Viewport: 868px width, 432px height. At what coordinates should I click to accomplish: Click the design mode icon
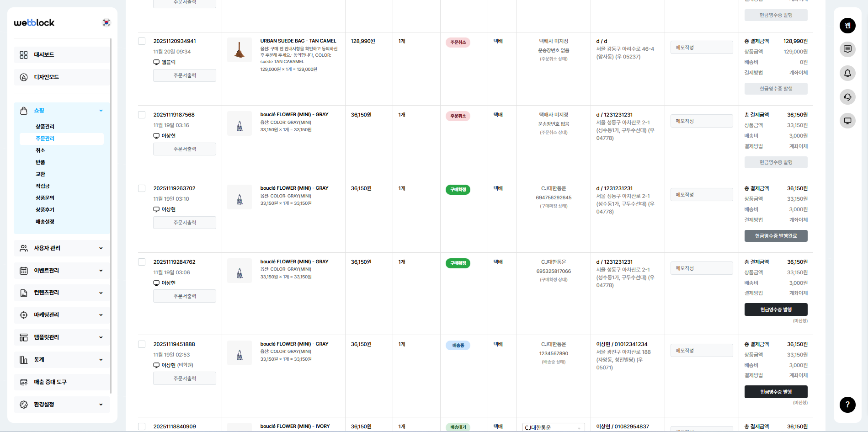pyautogui.click(x=24, y=77)
